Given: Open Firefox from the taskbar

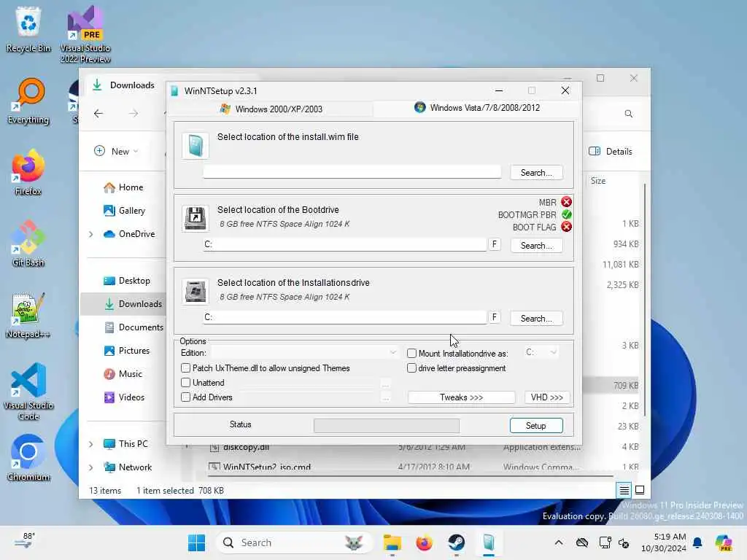Looking at the screenshot, I should pos(424,542).
